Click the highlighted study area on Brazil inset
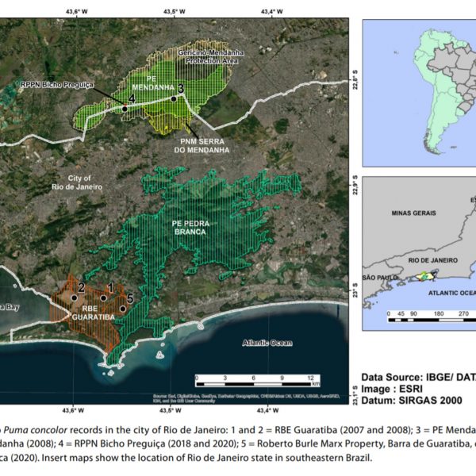 (x=423, y=277)
